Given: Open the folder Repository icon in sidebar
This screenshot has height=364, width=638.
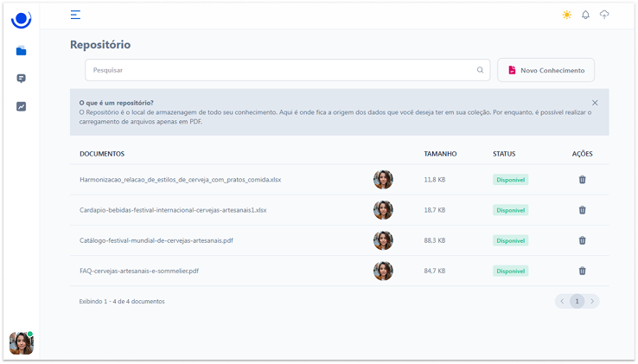Looking at the screenshot, I should pyautogui.click(x=21, y=51).
